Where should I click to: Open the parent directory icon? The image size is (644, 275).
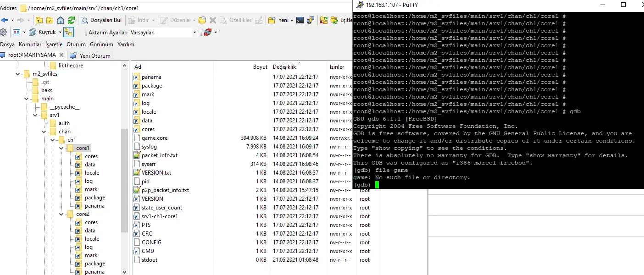click(x=39, y=20)
